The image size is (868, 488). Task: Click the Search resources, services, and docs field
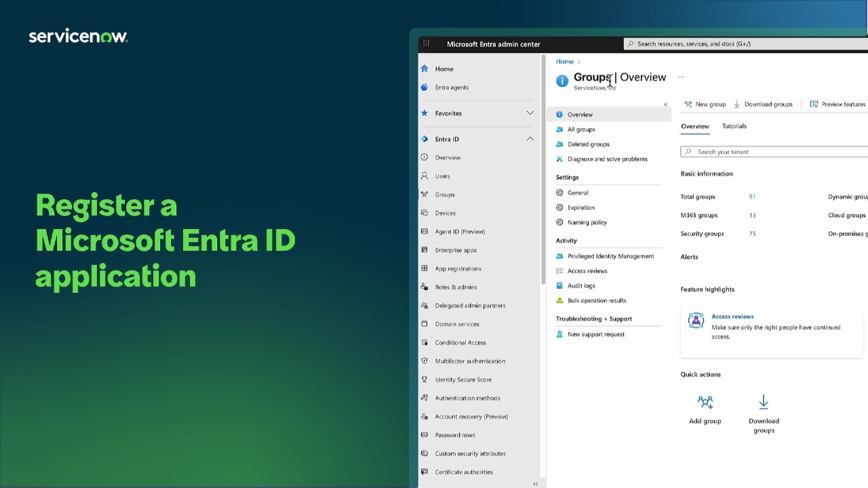tap(746, 44)
